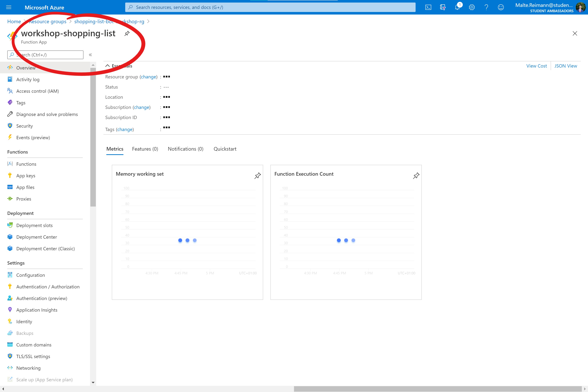Open the notifications bell
This screenshot has width=588, height=392.
[x=457, y=7]
